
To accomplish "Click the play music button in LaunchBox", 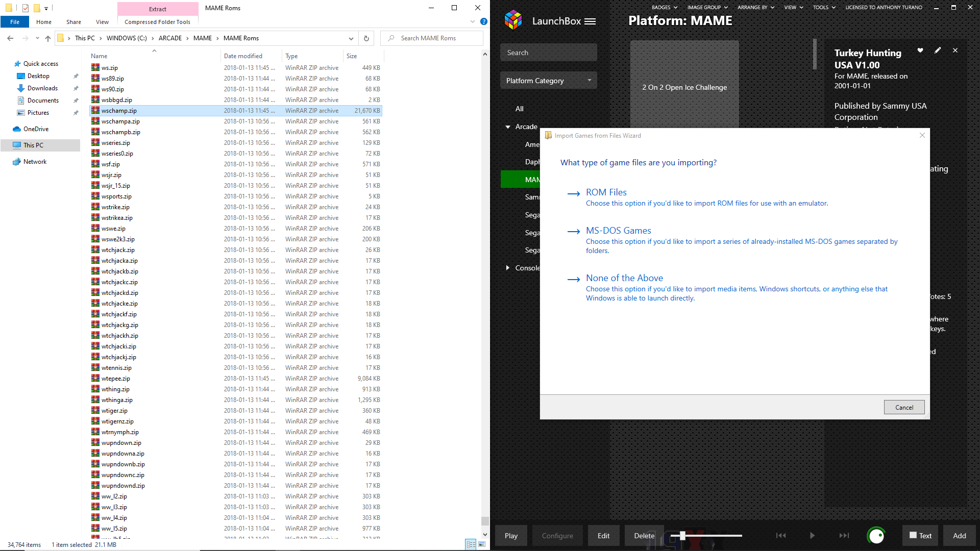I will pos(812,535).
